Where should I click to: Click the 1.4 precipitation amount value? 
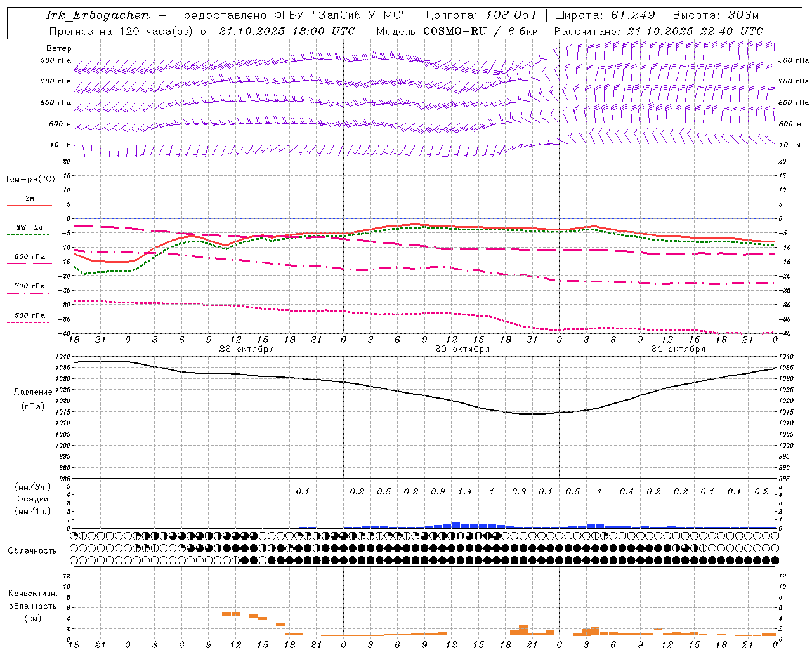[x=465, y=492]
